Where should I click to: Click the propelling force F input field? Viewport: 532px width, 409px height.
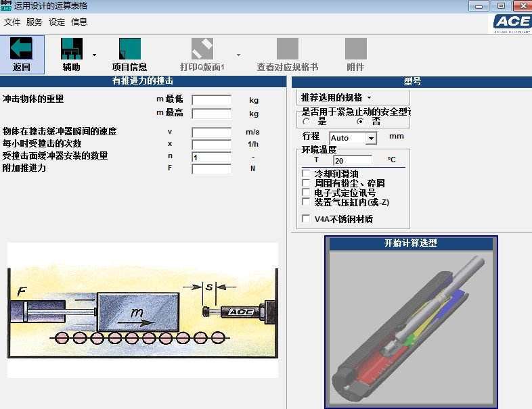[x=212, y=169]
